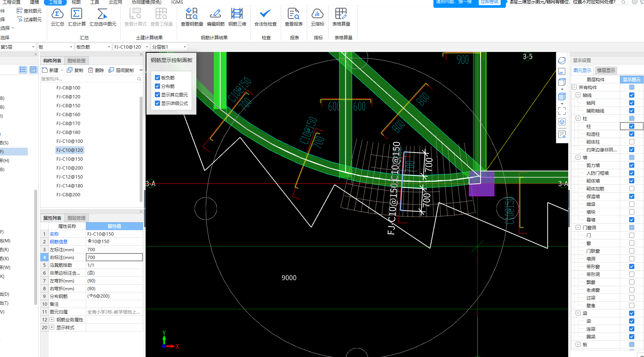
Task: Switch to 图层管理 tab
Action: click(x=76, y=218)
